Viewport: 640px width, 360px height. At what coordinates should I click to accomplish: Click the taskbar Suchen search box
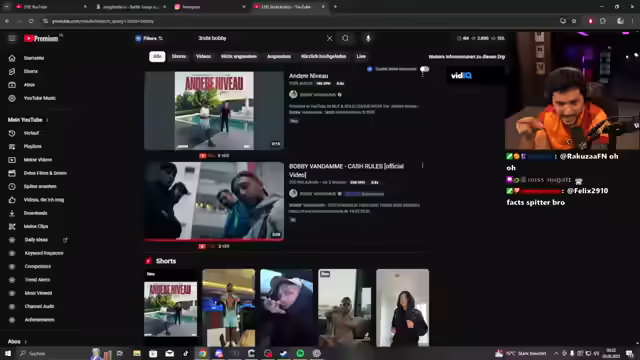pyautogui.click(x=53, y=353)
